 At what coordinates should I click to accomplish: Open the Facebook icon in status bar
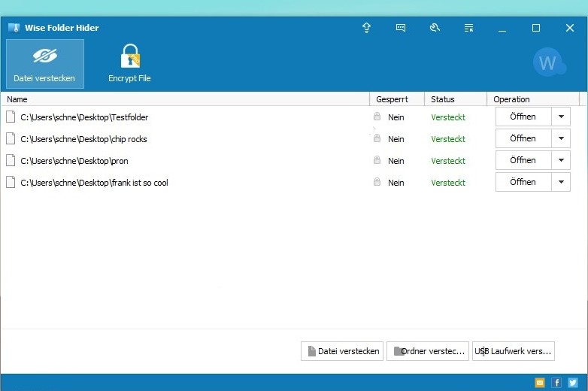[x=556, y=383]
